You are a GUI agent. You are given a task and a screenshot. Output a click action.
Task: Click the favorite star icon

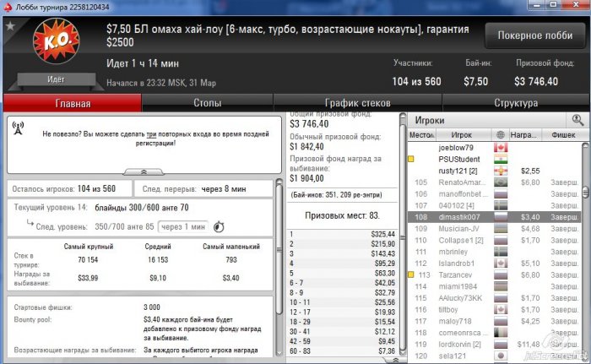click(x=10, y=26)
